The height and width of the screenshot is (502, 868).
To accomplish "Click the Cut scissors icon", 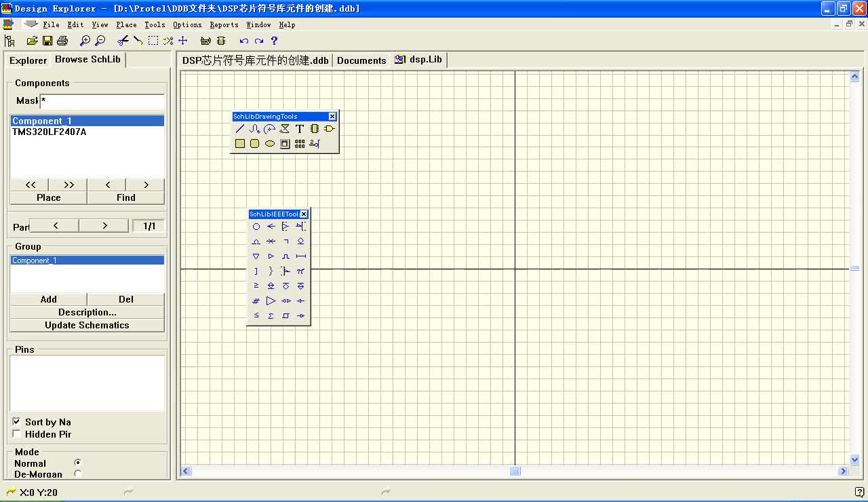I will pos(123,41).
